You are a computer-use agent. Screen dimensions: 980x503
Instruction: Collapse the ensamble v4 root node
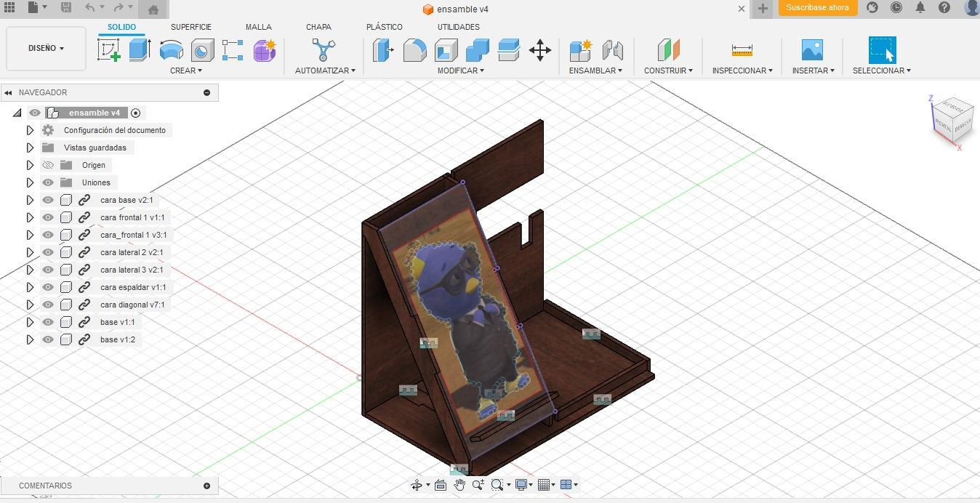click(x=17, y=113)
